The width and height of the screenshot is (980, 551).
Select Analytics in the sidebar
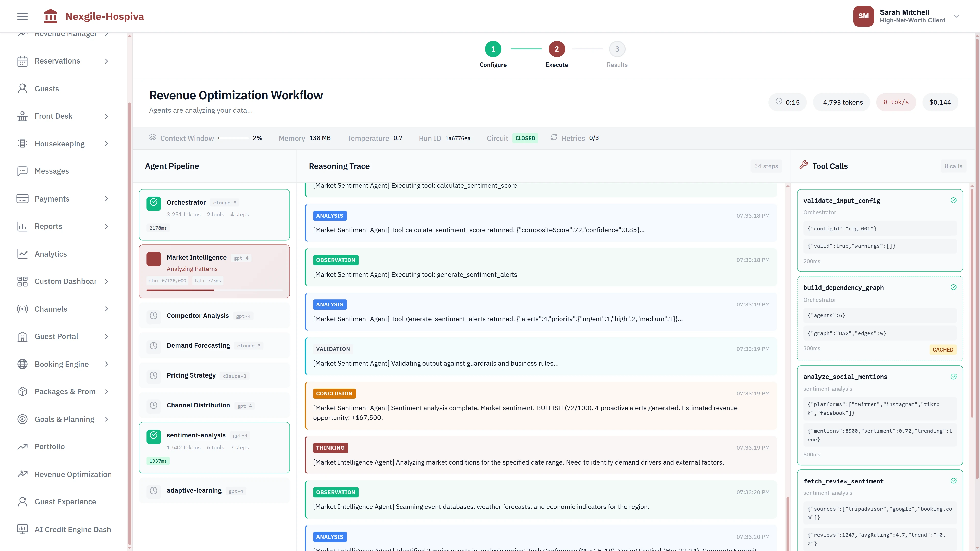pyautogui.click(x=51, y=254)
